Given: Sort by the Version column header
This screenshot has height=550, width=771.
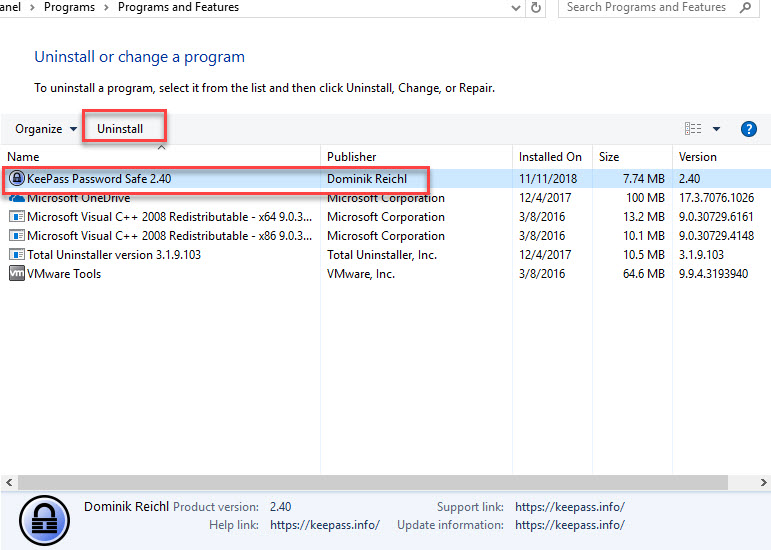Looking at the screenshot, I should (721, 157).
